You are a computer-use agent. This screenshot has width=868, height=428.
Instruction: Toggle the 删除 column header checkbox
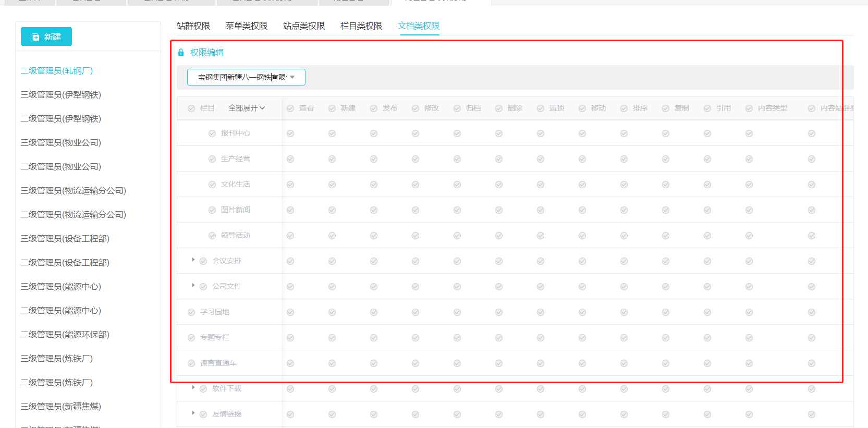coord(499,108)
